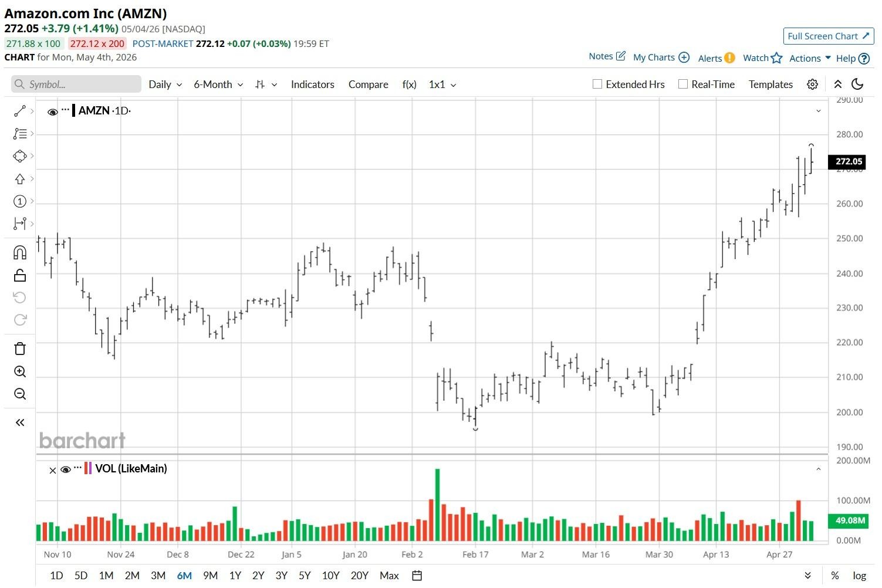Open the Indicators menu
This screenshot has width=882, height=588.
[312, 85]
